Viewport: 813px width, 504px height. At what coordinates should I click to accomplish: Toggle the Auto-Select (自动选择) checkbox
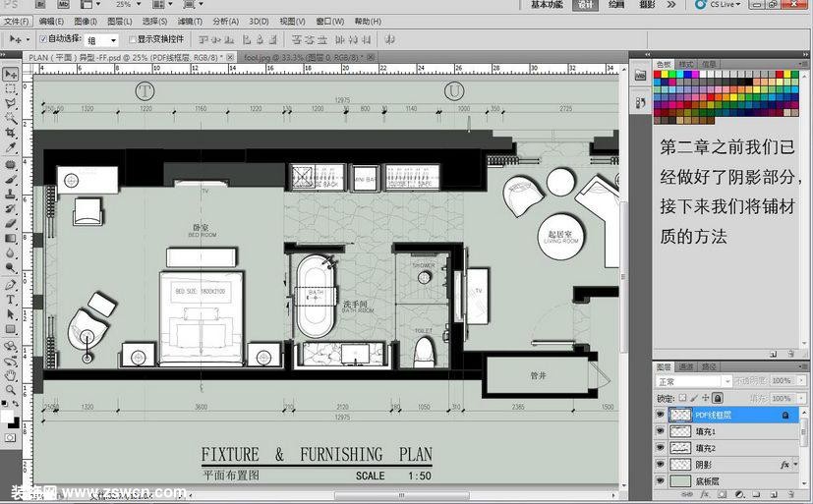[x=43, y=39]
